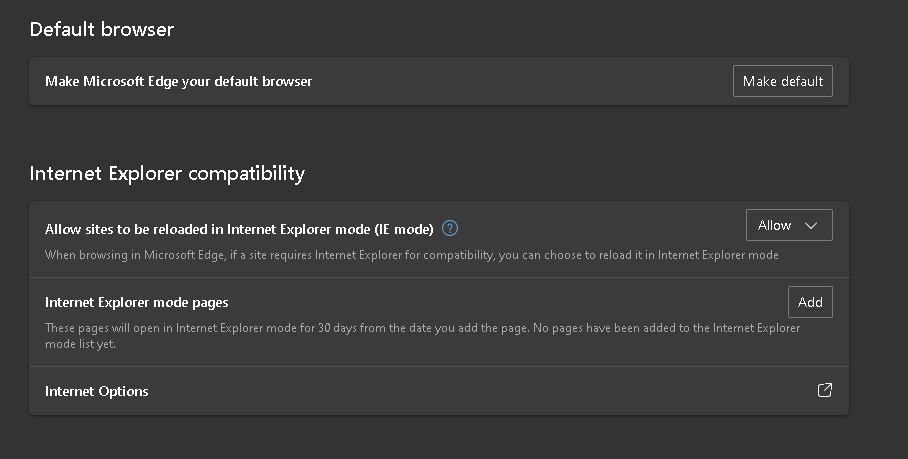
Task: Click the chevron arrow beside Allow
Action: (x=811, y=226)
